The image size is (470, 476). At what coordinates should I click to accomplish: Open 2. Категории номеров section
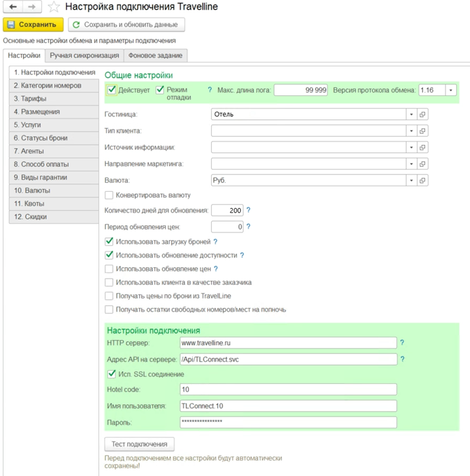54,86
